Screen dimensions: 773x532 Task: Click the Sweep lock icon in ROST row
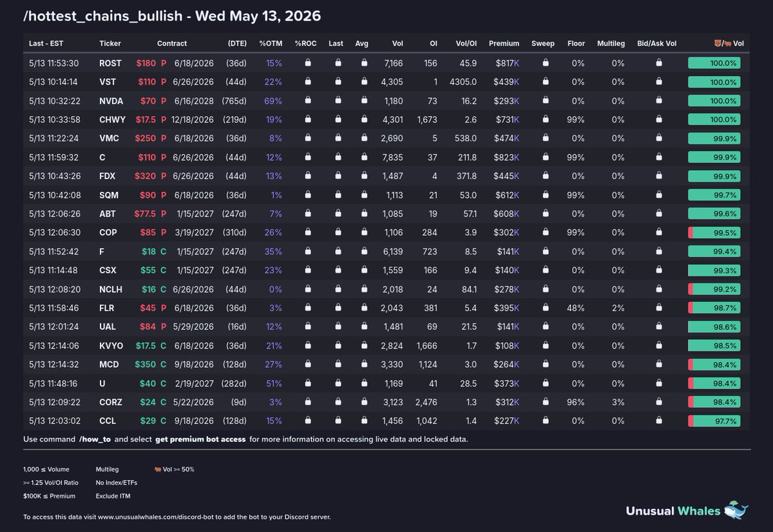(545, 63)
